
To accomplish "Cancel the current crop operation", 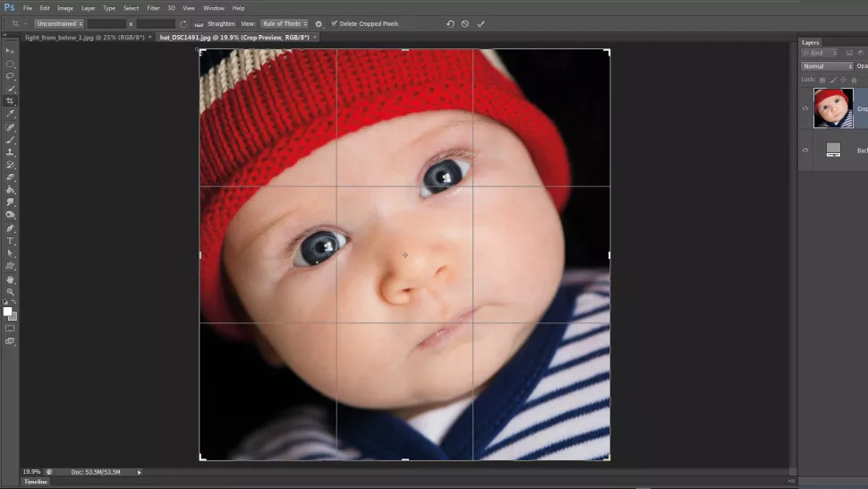I will tap(465, 24).
